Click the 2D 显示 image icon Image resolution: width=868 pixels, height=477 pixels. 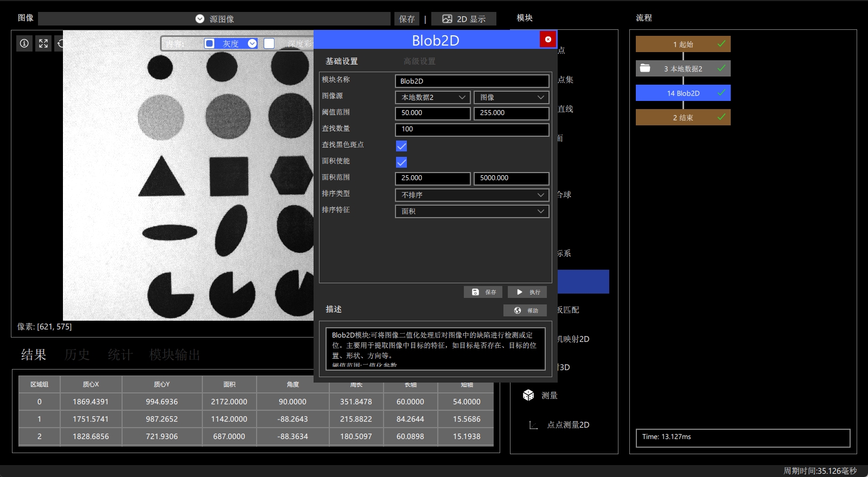coord(447,19)
